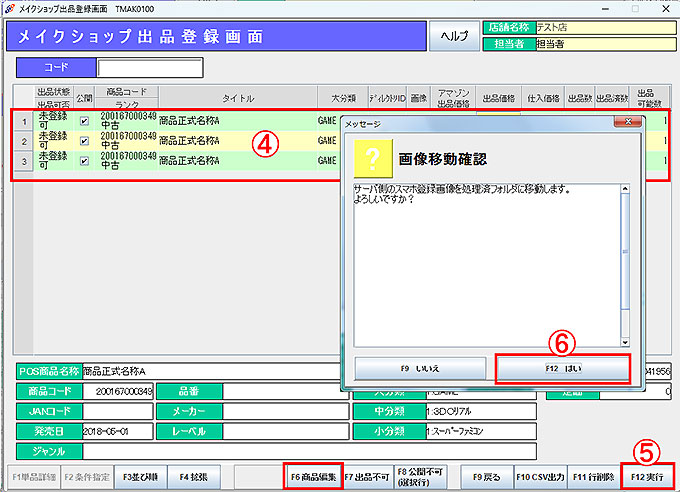Close the message dialog with X button
680x492 pixels.
(x=626, y=123)
